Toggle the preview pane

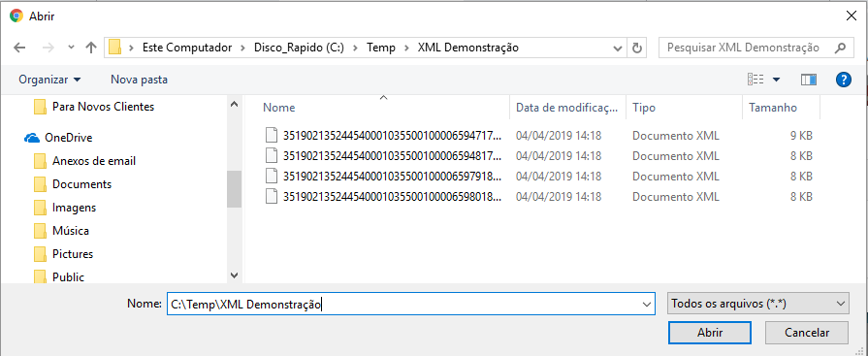click(x=808, y=80)
